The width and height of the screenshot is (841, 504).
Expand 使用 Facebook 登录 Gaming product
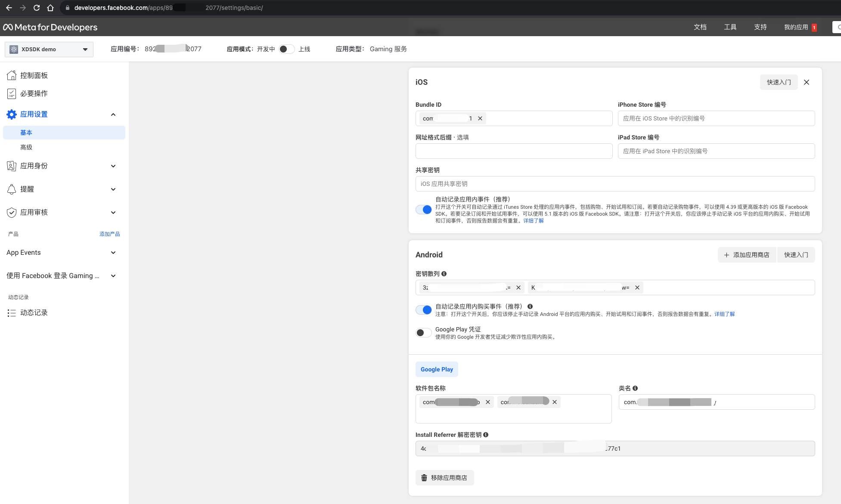click(x=113, y=276)
